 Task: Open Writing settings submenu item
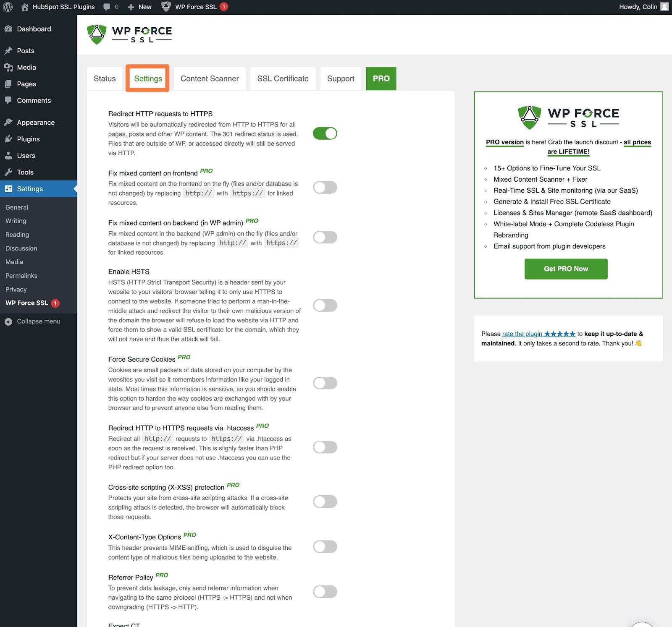16,221
